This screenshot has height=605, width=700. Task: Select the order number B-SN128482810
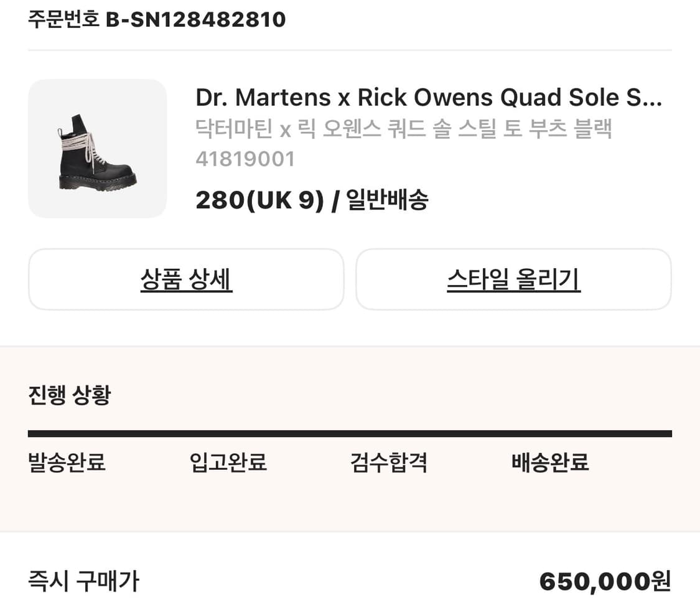point(197,19)
